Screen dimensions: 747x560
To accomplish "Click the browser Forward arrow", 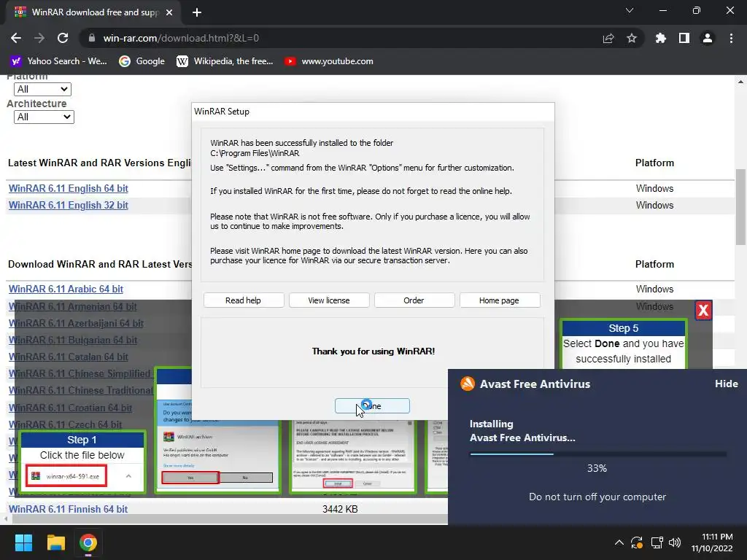I will 39,38.
